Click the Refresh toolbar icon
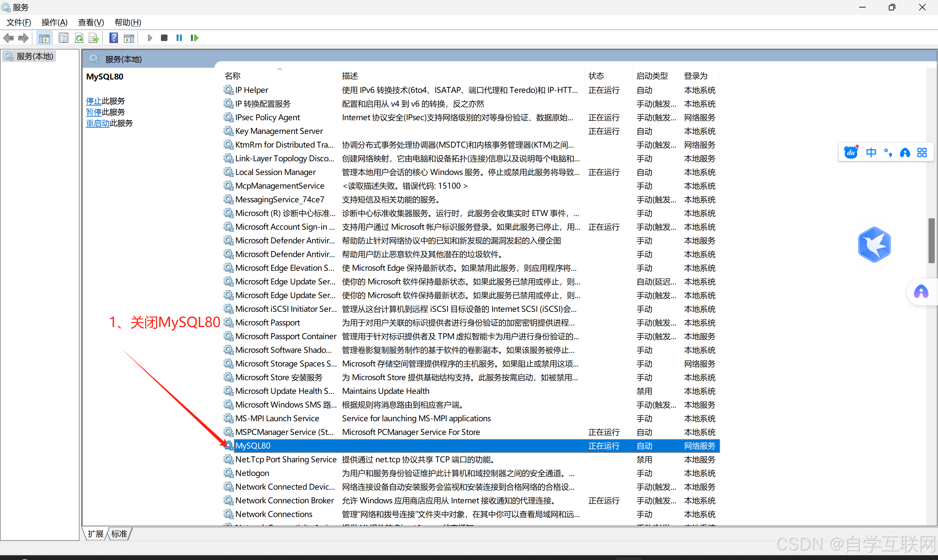 pyautogui.click(x=79, y=38)
